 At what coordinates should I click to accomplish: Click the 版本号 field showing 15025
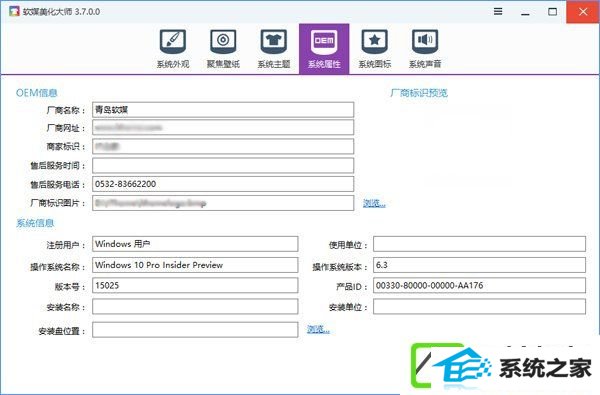tap(195, 286)
